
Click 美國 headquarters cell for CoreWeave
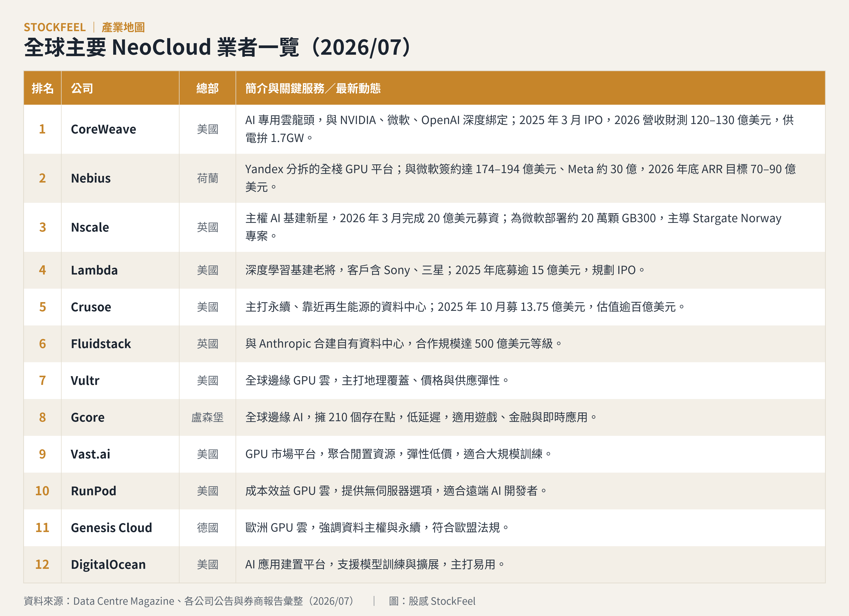pyautogui.click(x=207, y=129)
